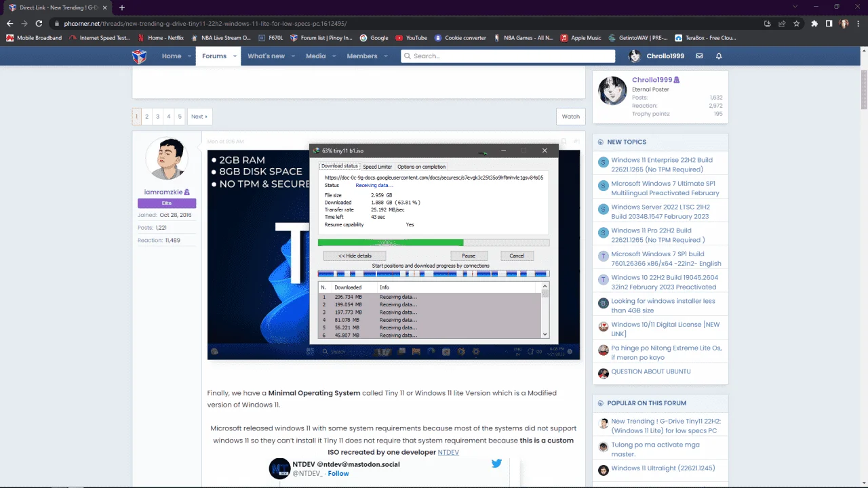Open the Chrome profile avatar

(x=844, y=23)
